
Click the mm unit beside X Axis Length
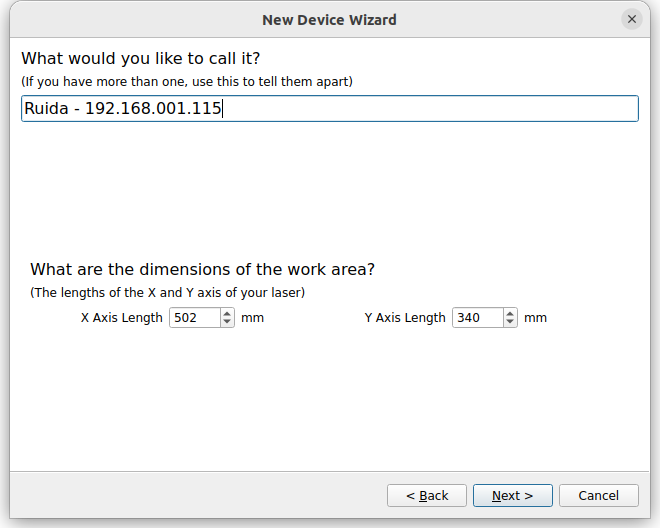point(252,318)
